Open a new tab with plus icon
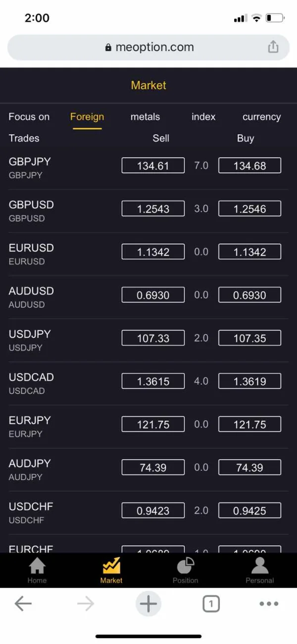The height and width of the screenshot is (644, 297). 148,603
